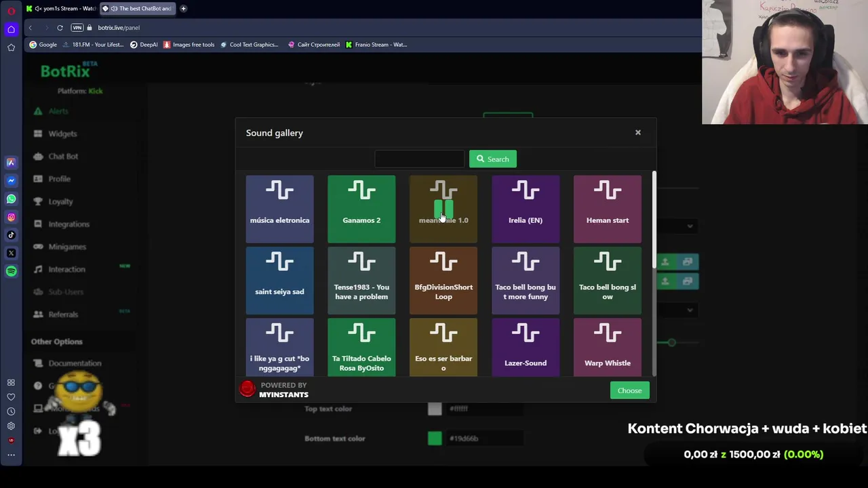Open Messenger in Opera sidebar
Viewport: 868px width, 488px height.
[x=11, y=180]
